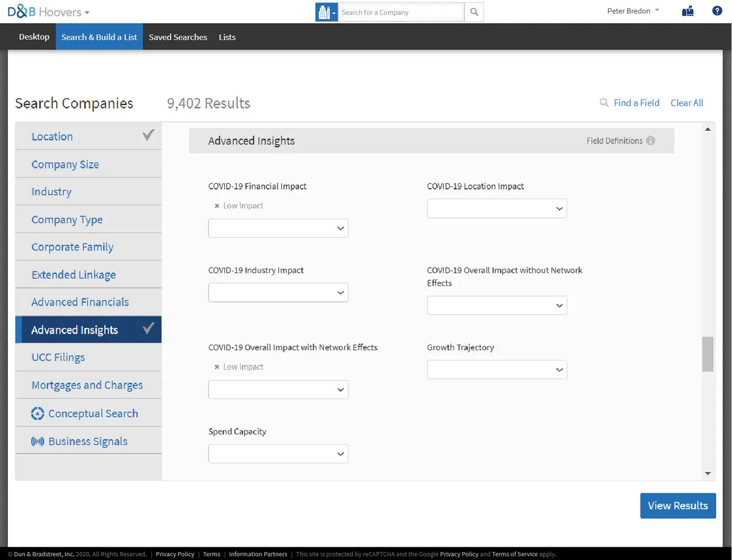The image size is (732, 560).
Task: Open the help question mark icon
Action: 717,11
